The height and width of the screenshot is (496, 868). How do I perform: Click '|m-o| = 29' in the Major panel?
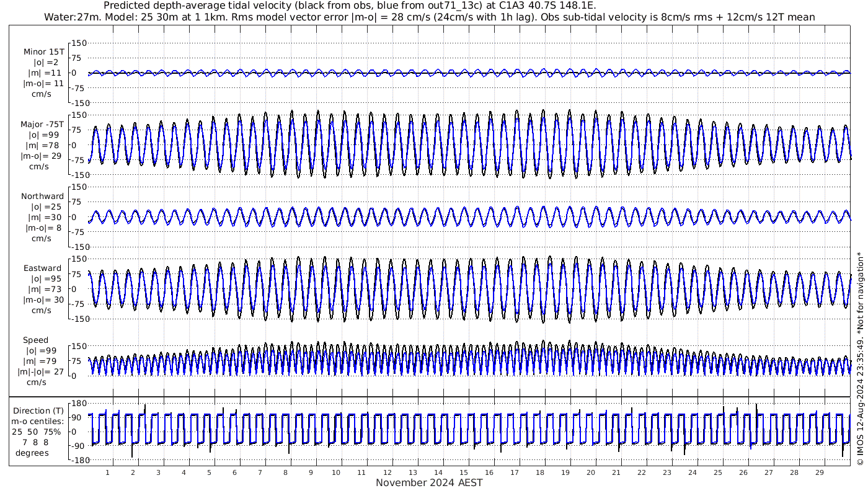tap(41, 156)
